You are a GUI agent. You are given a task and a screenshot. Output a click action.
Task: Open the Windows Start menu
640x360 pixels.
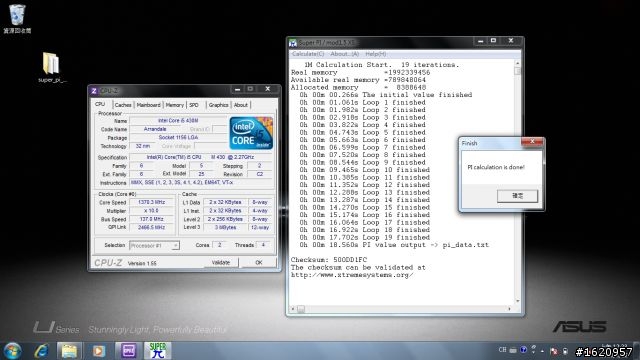12,351
